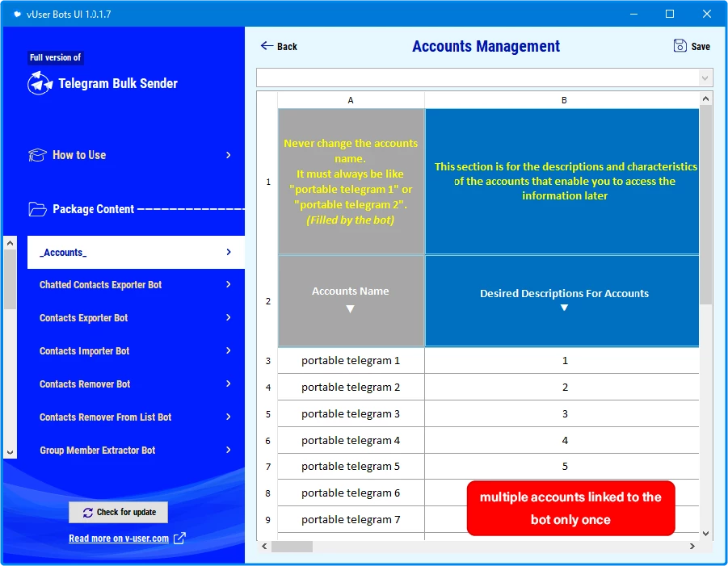Select cell 'portable telegram 5'
Image resolution: width=728 pixels, height=566 pixels.
tap(351, 466)
